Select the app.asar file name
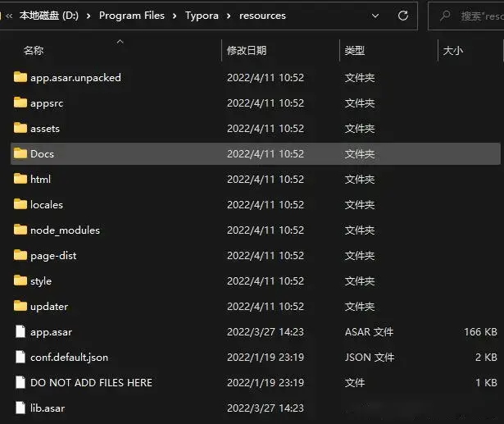Image resolution: width=504 pixels, height=424 pixels. pos(51,332)
